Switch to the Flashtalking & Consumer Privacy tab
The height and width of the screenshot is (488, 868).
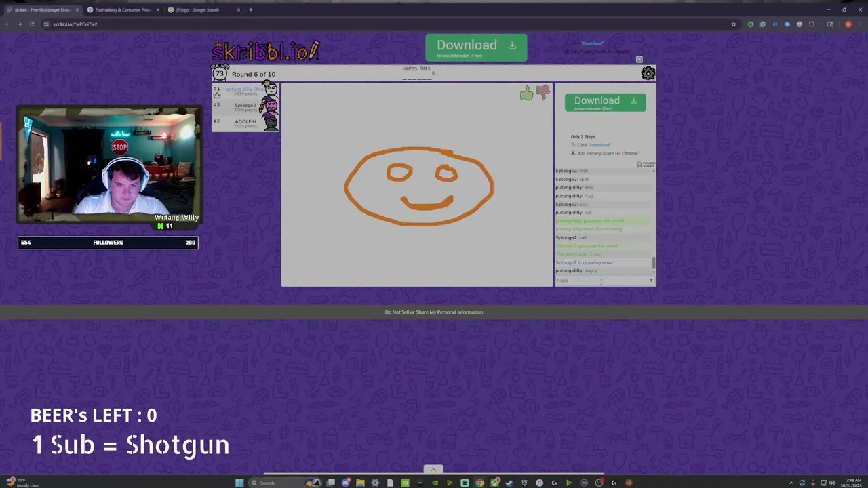pos(122,9)
